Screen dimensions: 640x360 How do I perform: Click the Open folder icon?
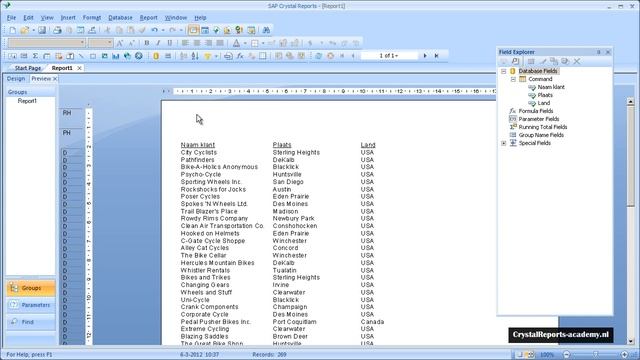[x=24, y=30]
